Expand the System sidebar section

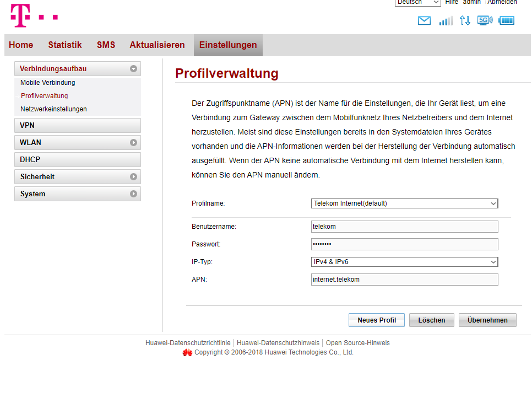[x=133, y=194]
